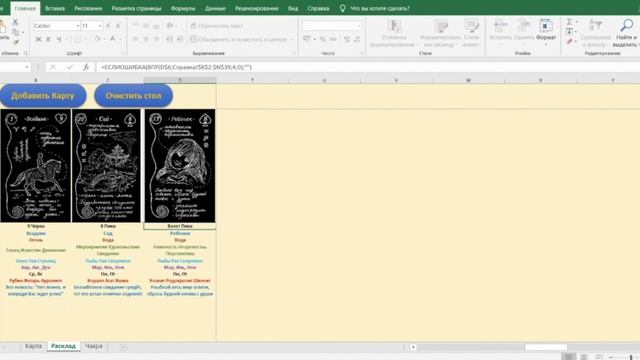The width and height of the screenshot is (640, 360).
Task: Select the Format Painter brush icon
Action: [x=16, y=42]
